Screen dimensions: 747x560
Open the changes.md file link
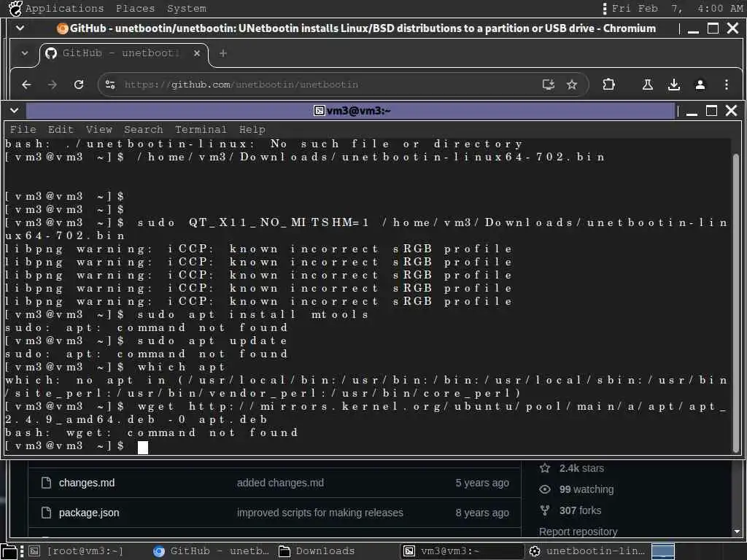point(87,483)
